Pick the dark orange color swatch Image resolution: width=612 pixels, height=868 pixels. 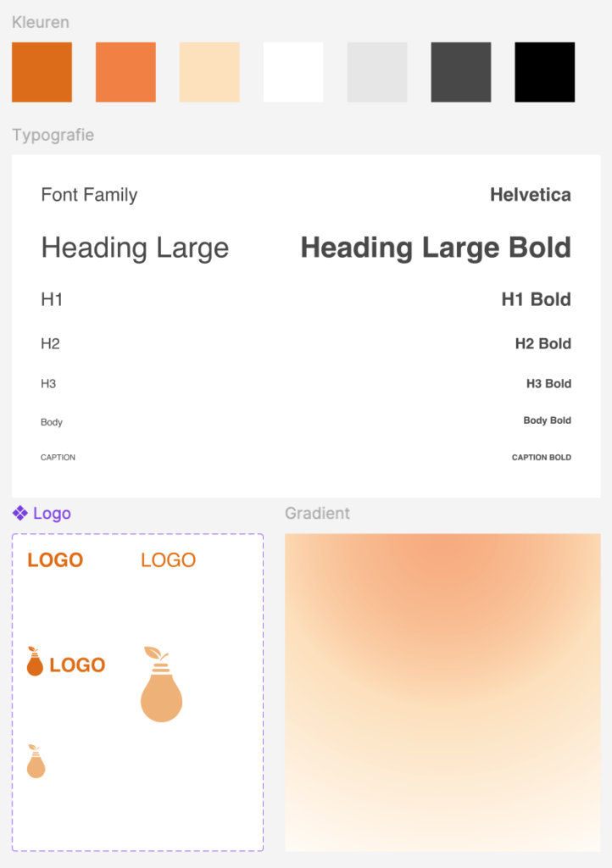pyautogui.click(x=42, y=72)
